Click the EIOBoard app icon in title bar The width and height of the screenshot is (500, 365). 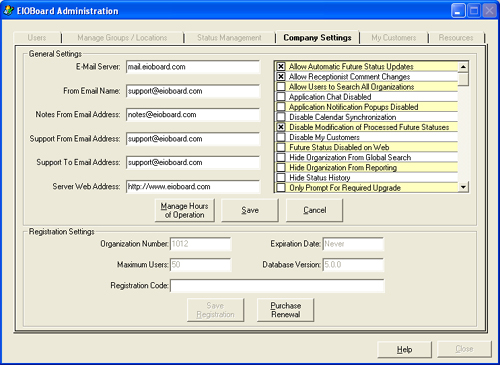click(8, 11)
